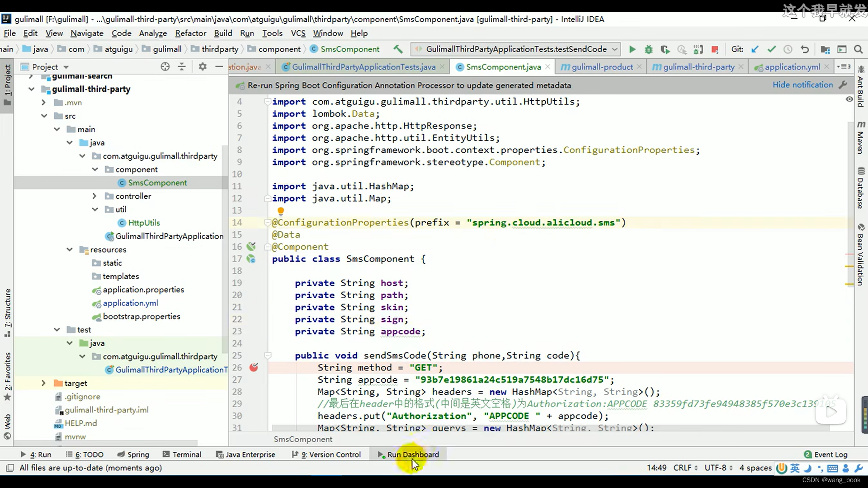
Task: Open the Terminal tool window
Action: coord(182,455)
